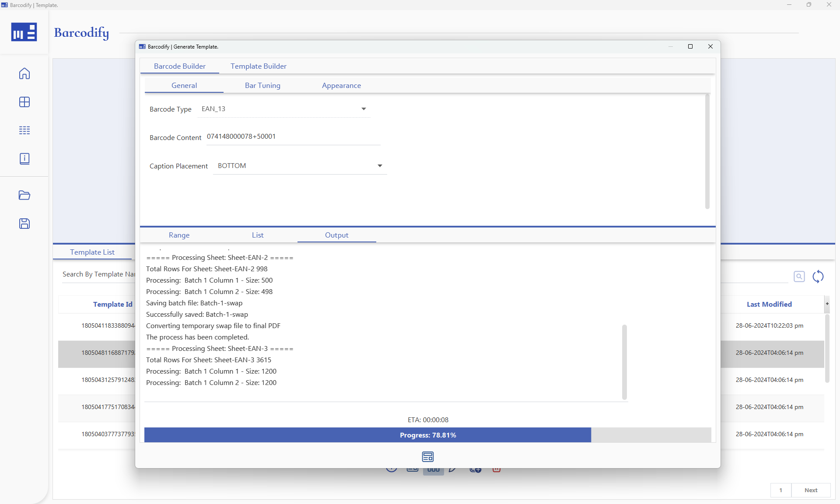Open the Caption Placement dropdown
Viewport: 840px width, 504px height.
[379, 166]
